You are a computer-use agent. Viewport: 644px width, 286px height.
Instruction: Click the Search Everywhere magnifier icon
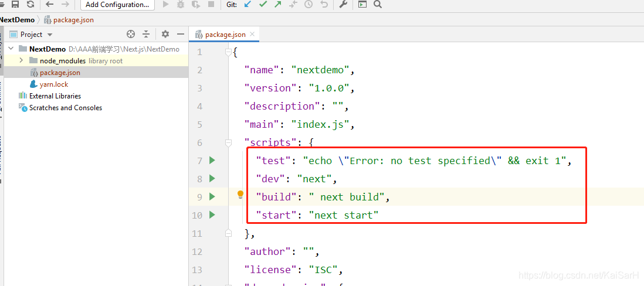(377, 5)
